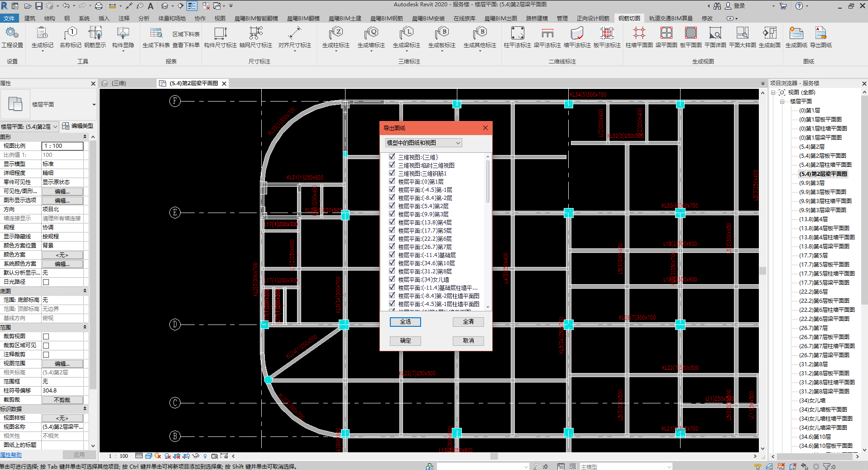This screenshot has height=470, width=868.
Task: Open 模型中的图纸和视图 dropdown
Action: point(423,143)
